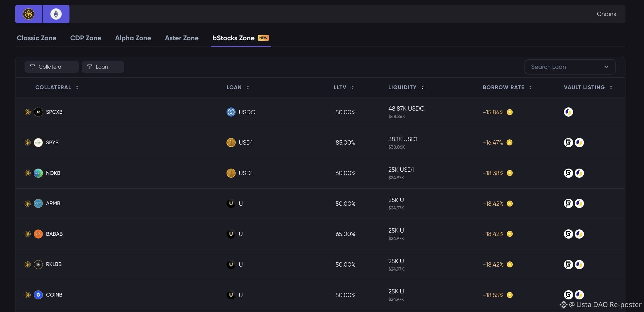Select the Ethereum chain icon button
This screenshot has height=312, width=644.
[x=56, y=14]
